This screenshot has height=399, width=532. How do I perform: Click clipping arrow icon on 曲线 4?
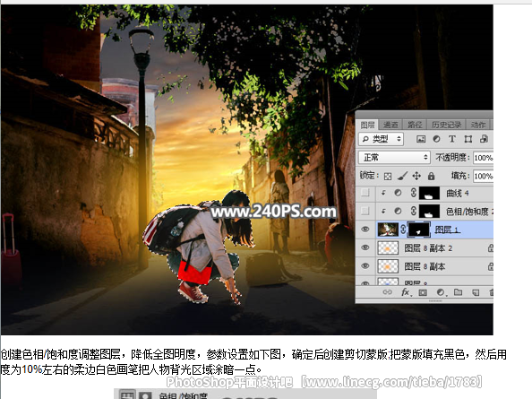[383, 193]
